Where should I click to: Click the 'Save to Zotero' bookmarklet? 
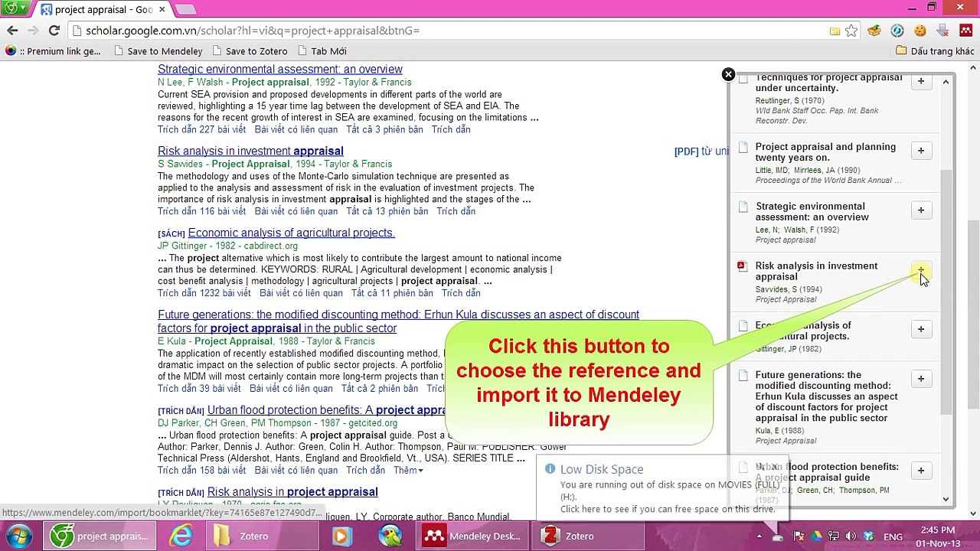click(x=250, y=51)
